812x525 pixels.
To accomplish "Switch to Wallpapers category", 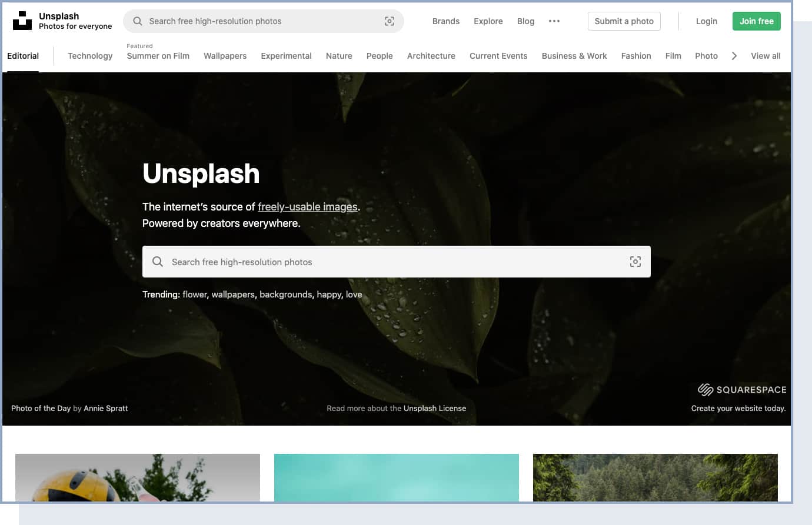I will [x=225, y=56].
